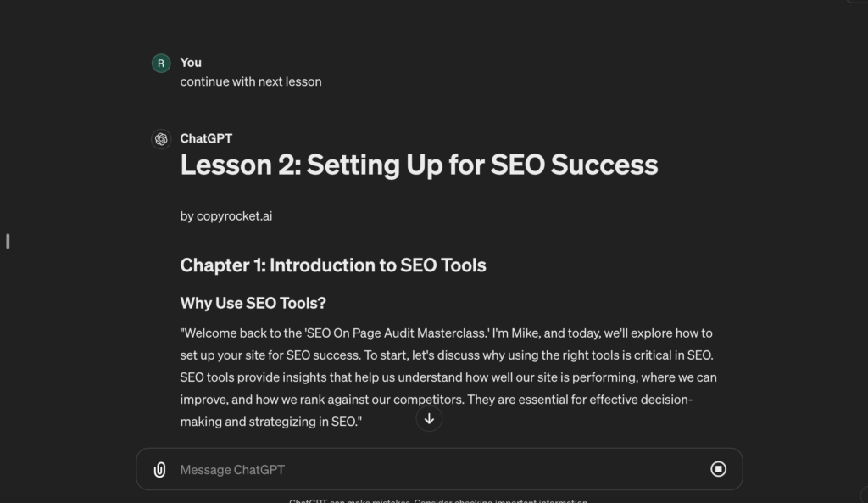Click the 'Chapter 1: Introduction to SEO Tools' heading
Viewport: 868px width, 503px height.
pyautogui.click(x=333, y=265)
